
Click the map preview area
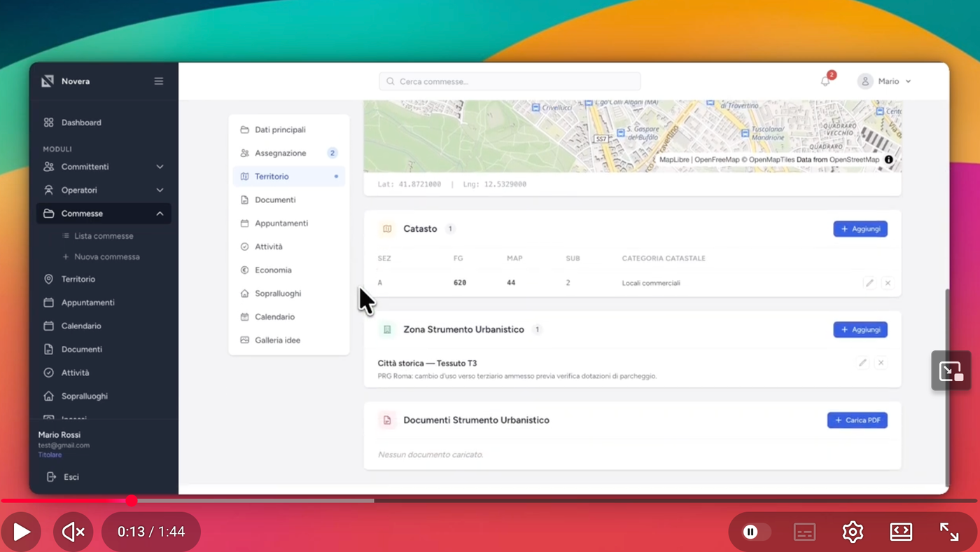click(633, 136)
